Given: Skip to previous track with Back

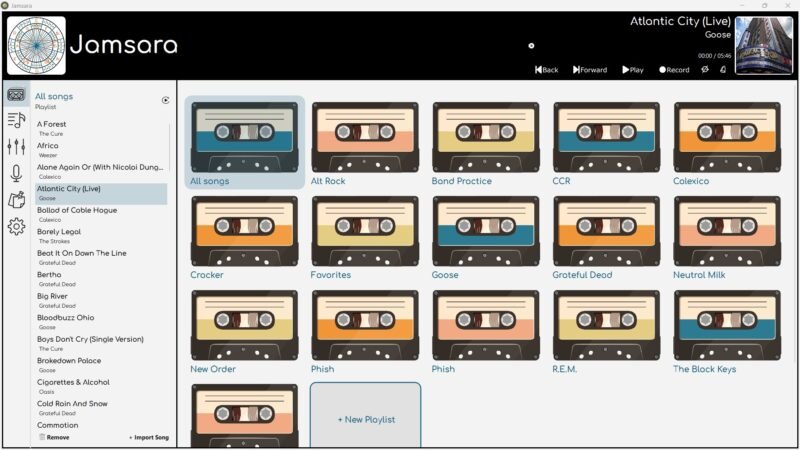Looking at the screenshot, I should [546, 70].
